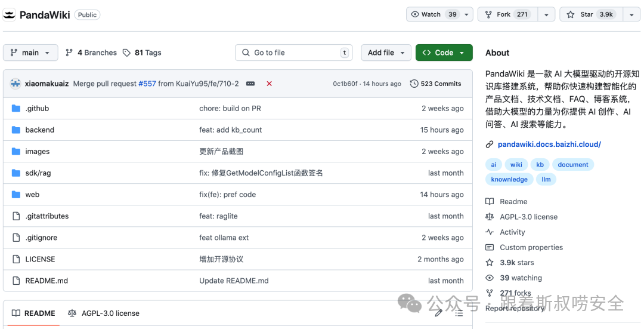Viewport: 644px width, 329px height.
Task: Click the web folder icon
Action: coord(16,195)
